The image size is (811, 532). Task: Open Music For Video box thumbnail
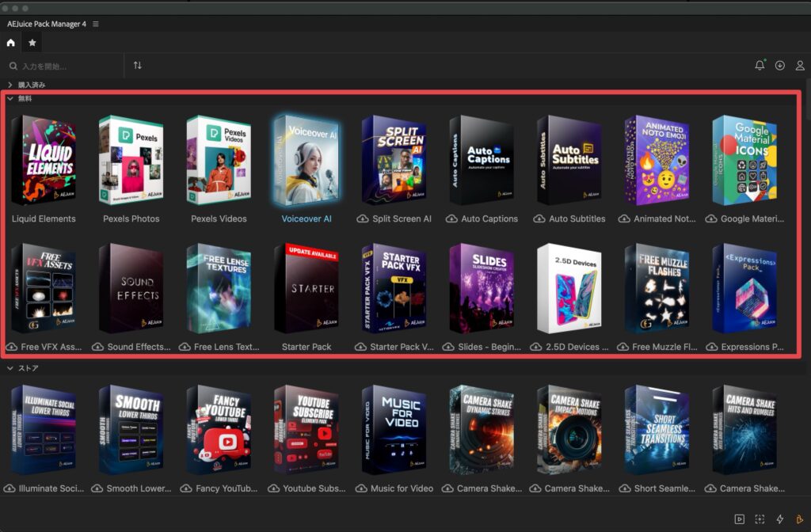(394, 430)
